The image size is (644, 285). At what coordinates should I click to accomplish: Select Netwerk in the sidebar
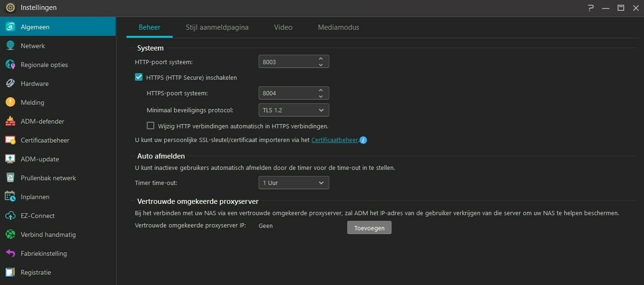(x=58, y=46)
